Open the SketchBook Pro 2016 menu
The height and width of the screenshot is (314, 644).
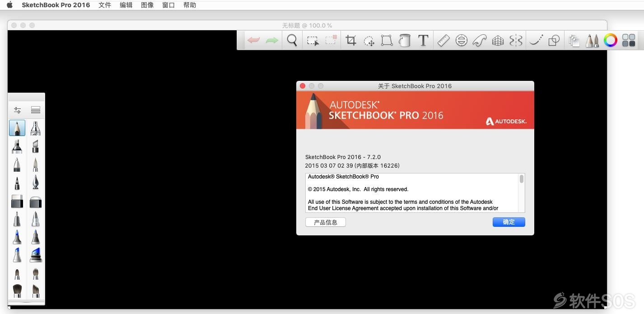tap(56, 5)
